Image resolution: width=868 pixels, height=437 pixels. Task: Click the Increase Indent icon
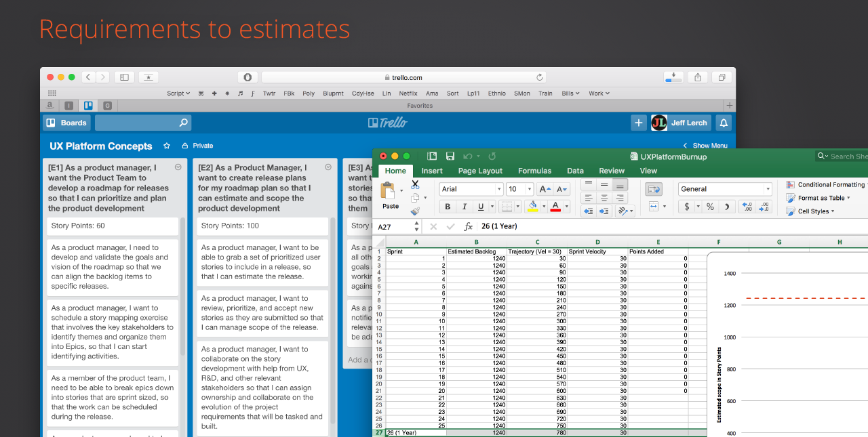[604, 211]
